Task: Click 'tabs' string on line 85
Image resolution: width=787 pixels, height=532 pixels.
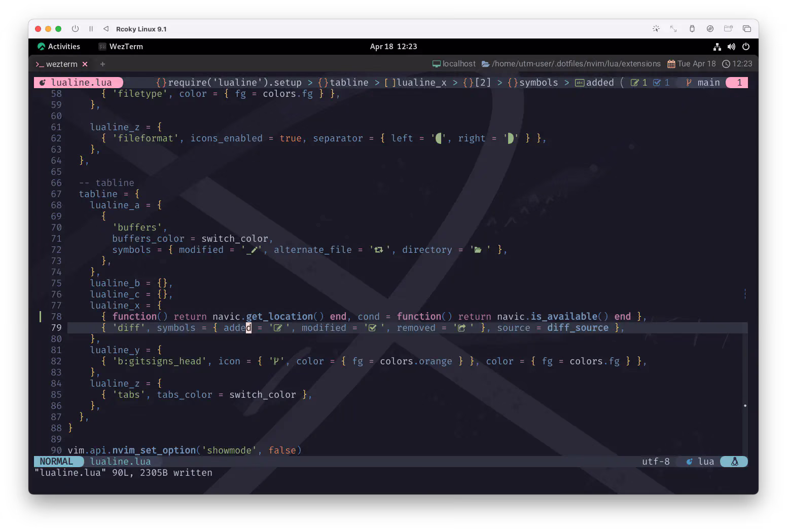Action: click(x=128, y=395)
